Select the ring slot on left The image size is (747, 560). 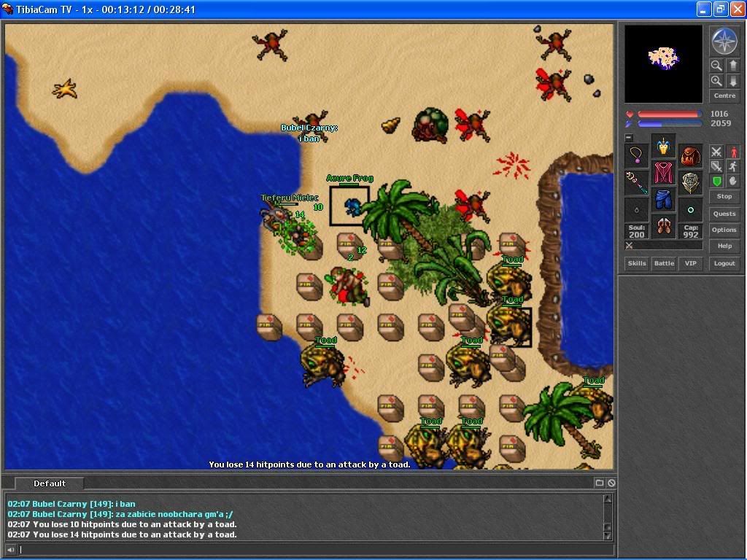pos(636,210)
